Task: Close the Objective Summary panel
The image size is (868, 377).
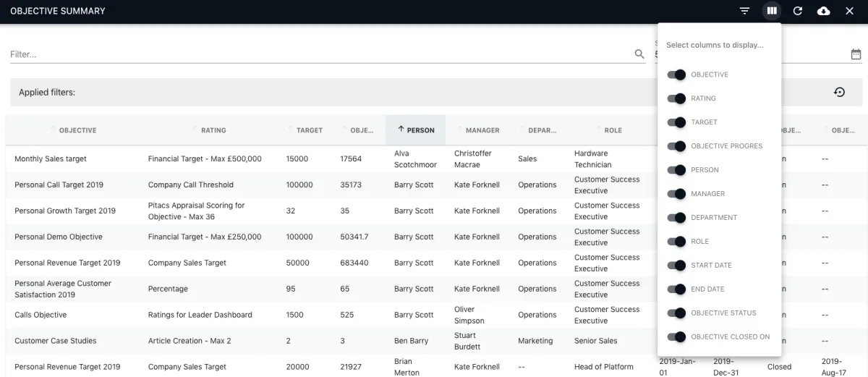Action: point(850,11)
